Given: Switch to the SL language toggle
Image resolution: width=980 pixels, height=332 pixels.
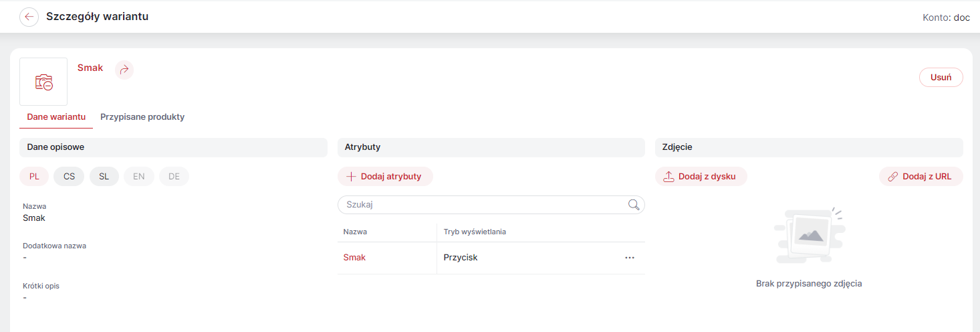Looking at the screenshot, I should 104,177.
